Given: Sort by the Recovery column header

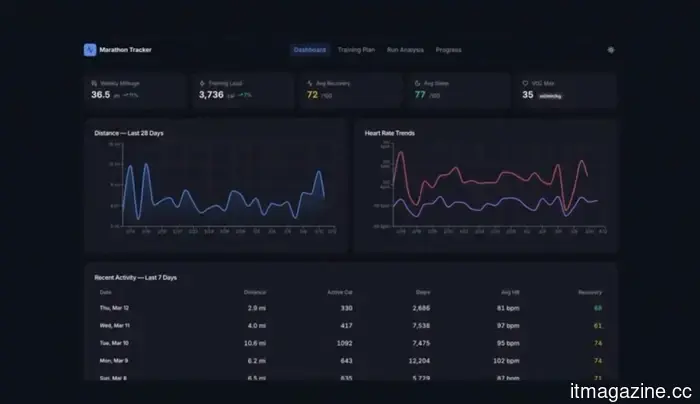Looking at the screenshot, I should pyautogui.click(x=590, y=292).
